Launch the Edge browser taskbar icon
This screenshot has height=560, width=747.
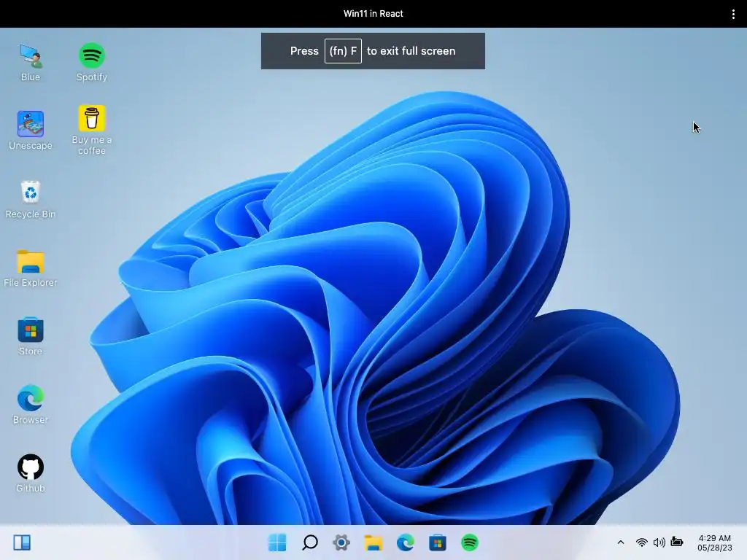tap(406, 542)
